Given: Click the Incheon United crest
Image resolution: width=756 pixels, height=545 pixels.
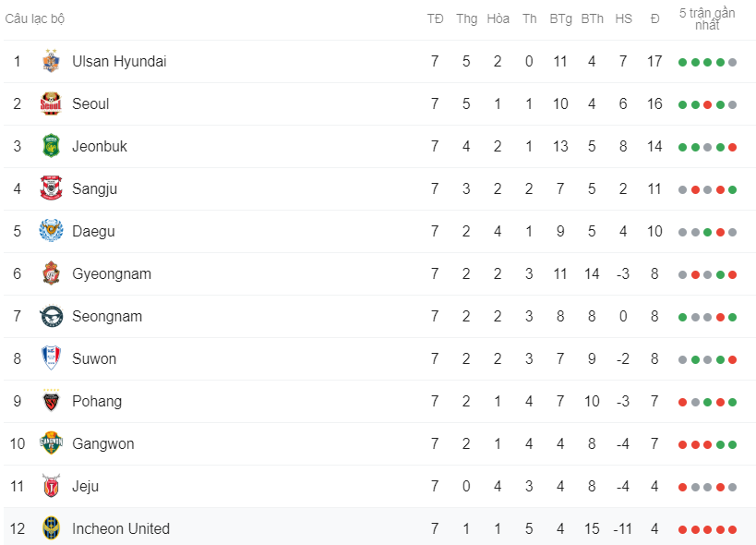Looking at the screenshot, I should tap(51, 529).
